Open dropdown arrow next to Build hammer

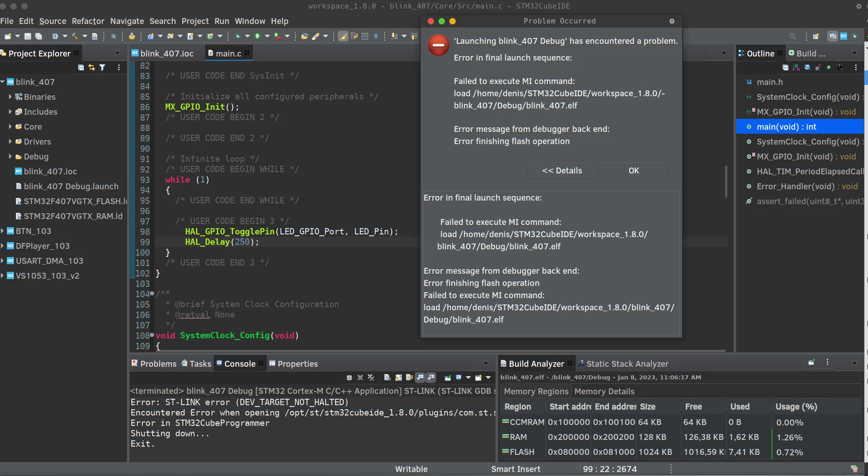84,36
